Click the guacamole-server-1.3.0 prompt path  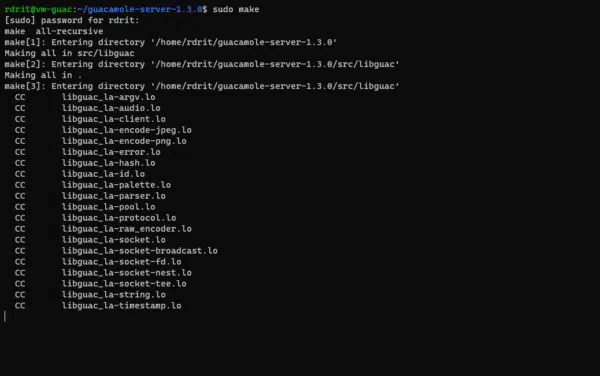click(x=140, y=9)
